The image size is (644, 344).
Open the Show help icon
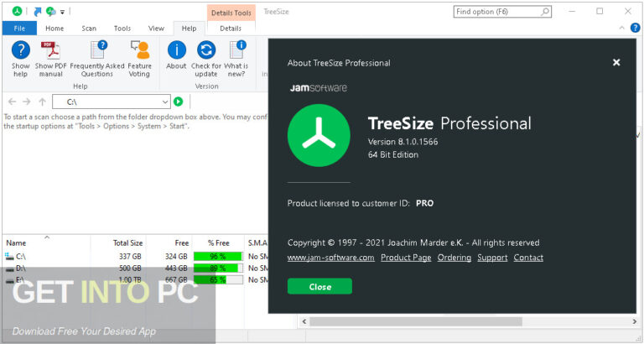click(x=20, y=59)
